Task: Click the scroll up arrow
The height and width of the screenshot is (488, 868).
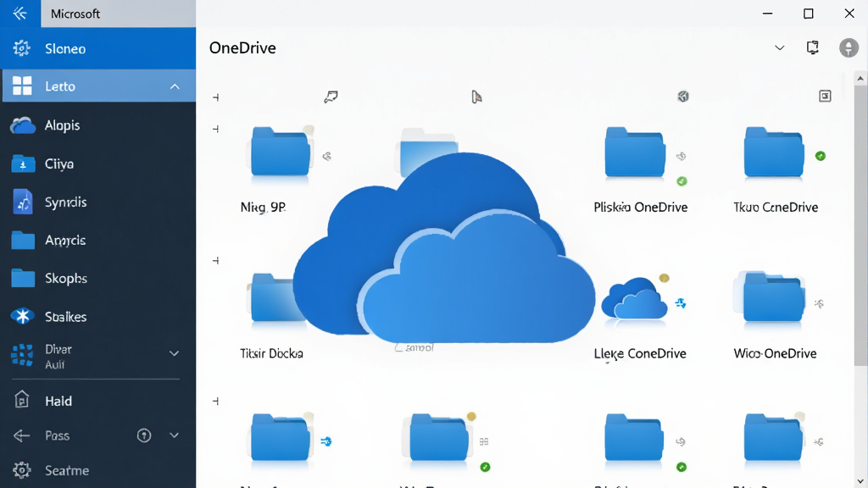Action: click(x=860, y=79)
